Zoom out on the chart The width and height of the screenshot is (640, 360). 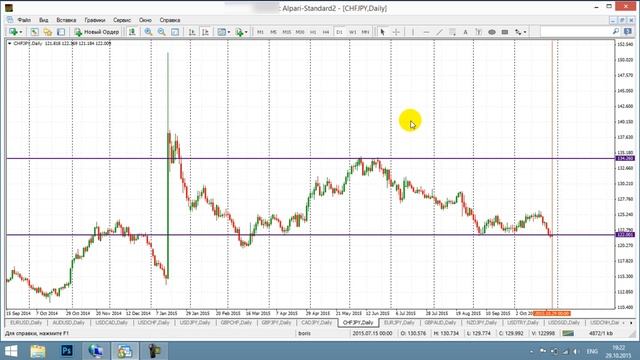point(162,32)
